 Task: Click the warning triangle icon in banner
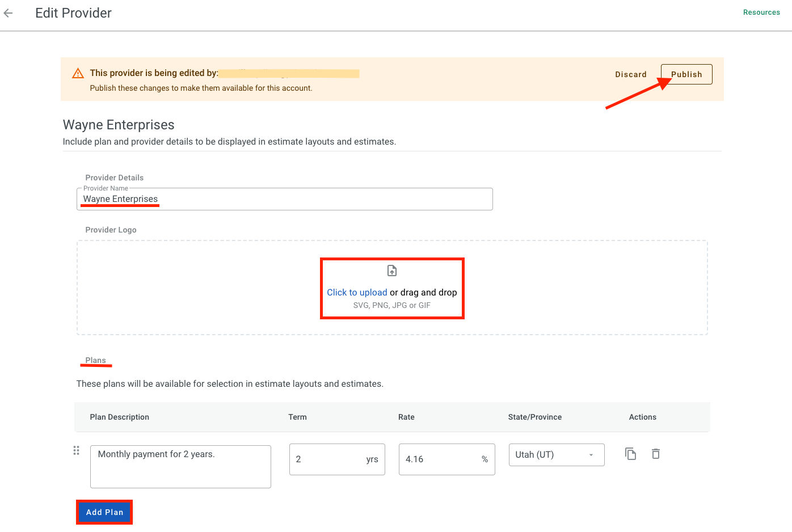(78, 74)
